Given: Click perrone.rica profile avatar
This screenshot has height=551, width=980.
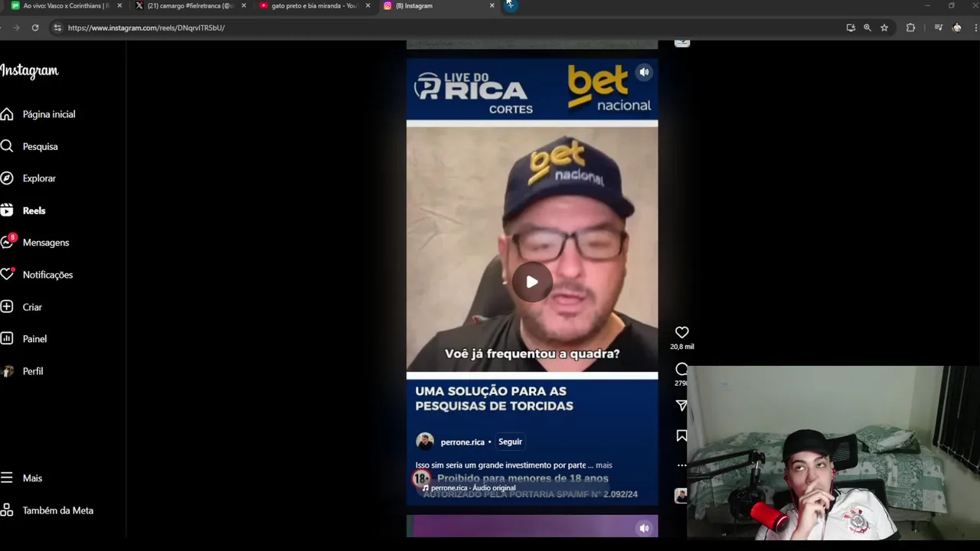Looking at the screenshot, I should (x=425, y=442).
